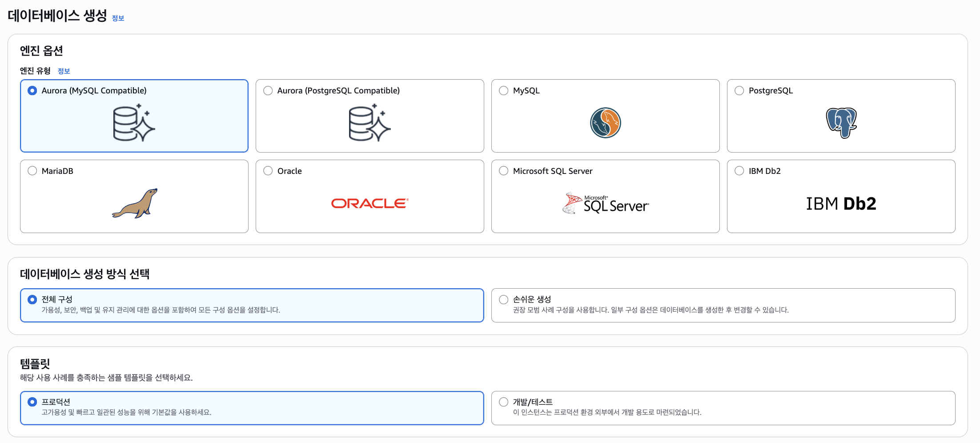Select the IBM Db2 radio button
The image size is (980, 443).
tap(739, 171)
